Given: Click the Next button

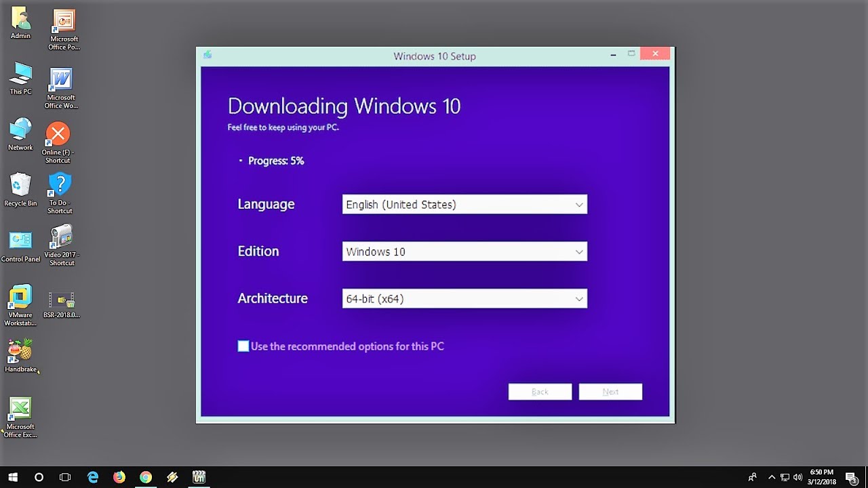Looking at the screenshot, I should click(610, 392).
